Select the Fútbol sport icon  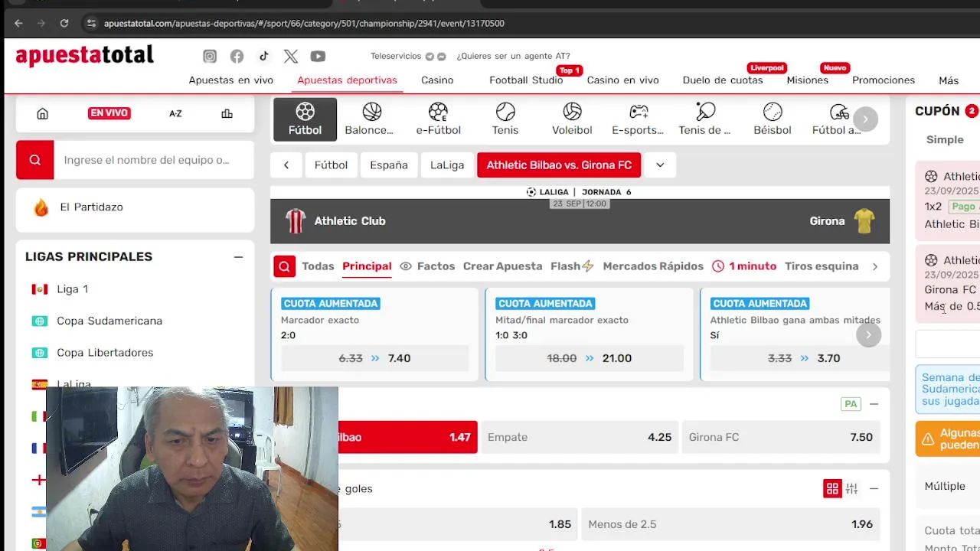[x=305, y=119]
